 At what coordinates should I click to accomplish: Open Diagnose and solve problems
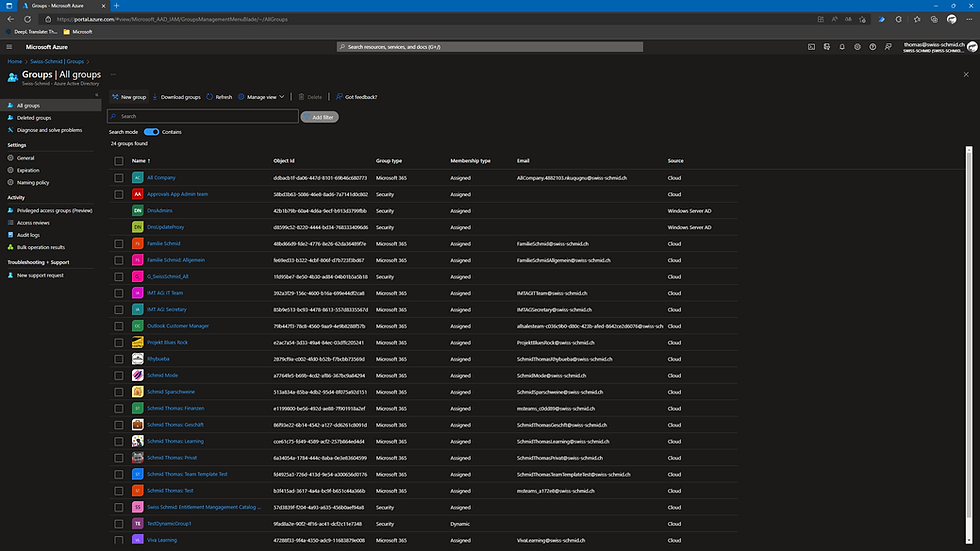(51, 130)
